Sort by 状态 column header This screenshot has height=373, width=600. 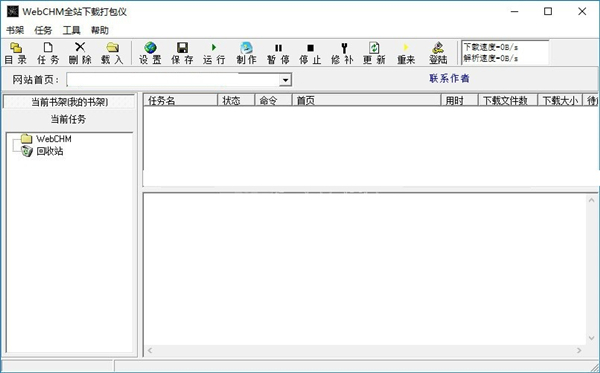[x=236, y=101]
